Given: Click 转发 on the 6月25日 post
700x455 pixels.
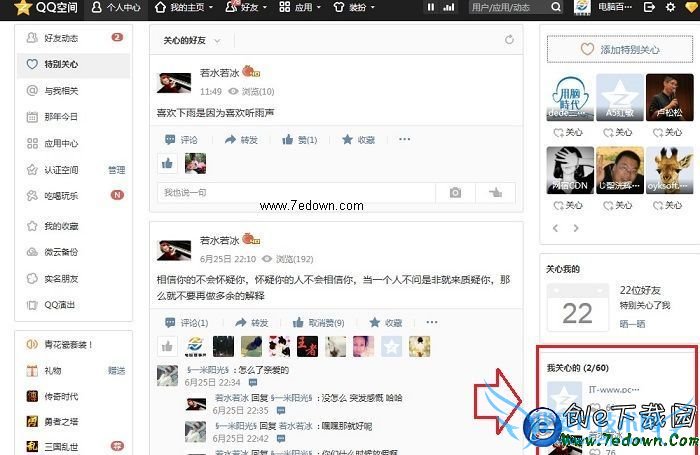Looking at the screenshot, I should point(252,322).
